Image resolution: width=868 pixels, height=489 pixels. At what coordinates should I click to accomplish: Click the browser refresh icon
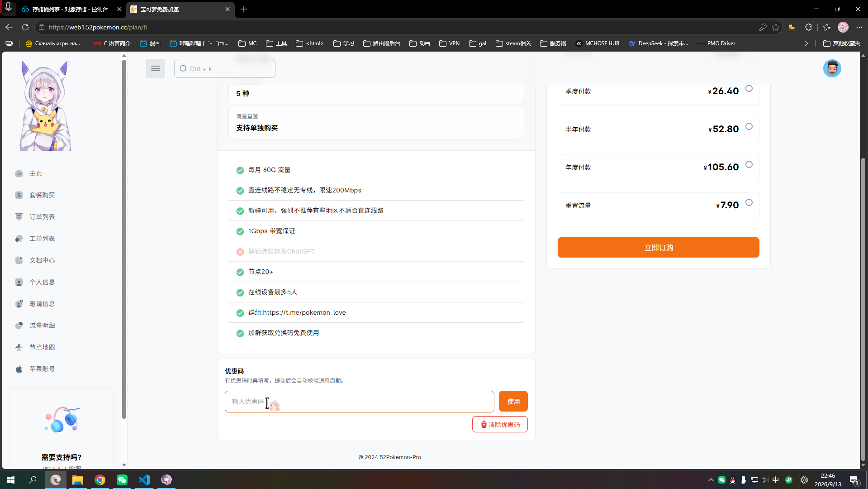pos(25,27)
